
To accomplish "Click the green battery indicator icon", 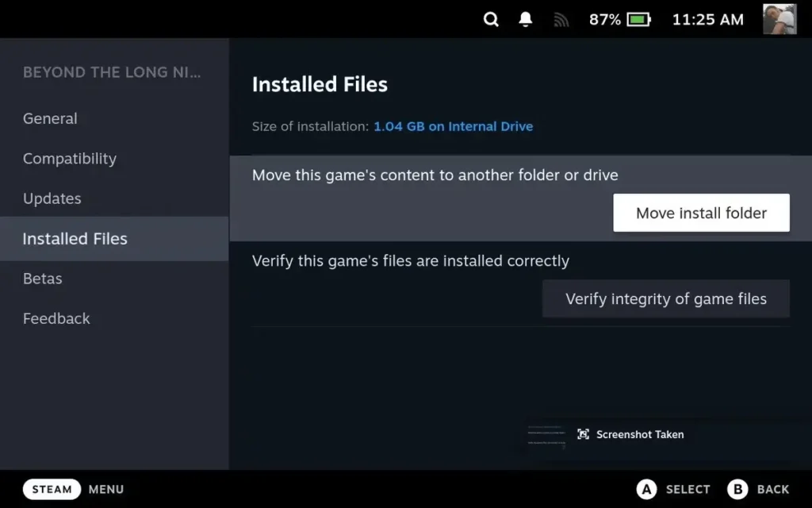I will (639, 19).
